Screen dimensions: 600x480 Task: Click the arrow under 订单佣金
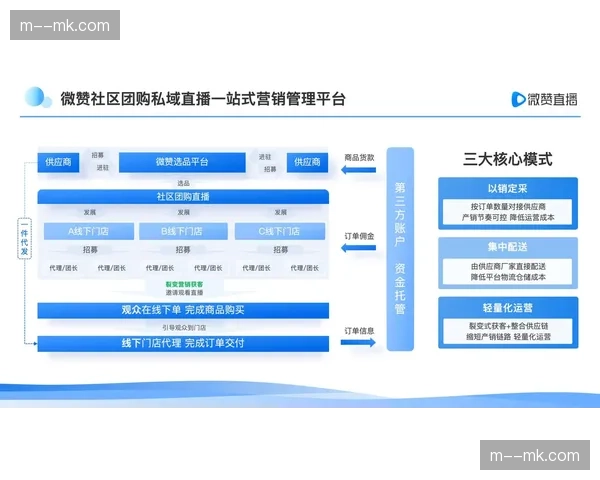click(x=358, y=248)
